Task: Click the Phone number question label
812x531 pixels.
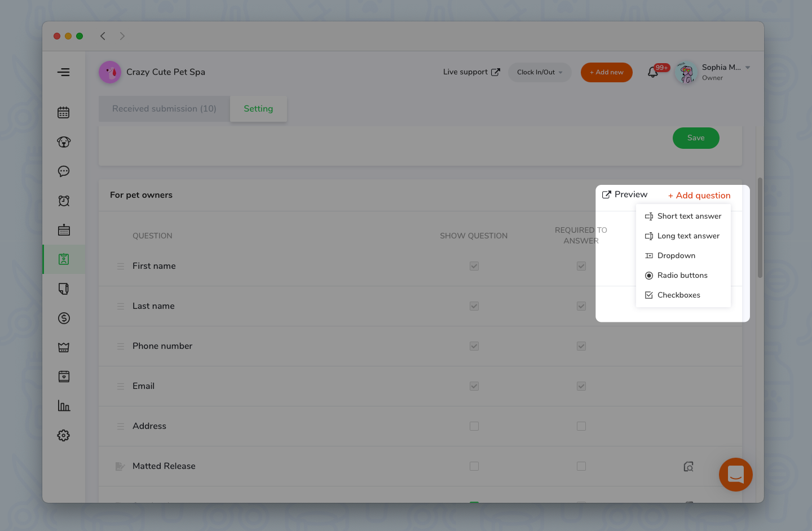Action: point(162,346)
